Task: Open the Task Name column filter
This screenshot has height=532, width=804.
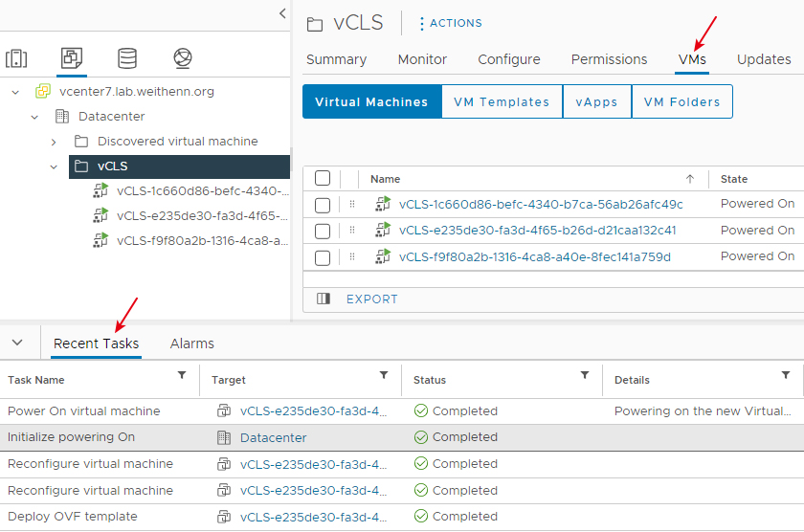Action: pyautogui.click(x=182, y=375)
